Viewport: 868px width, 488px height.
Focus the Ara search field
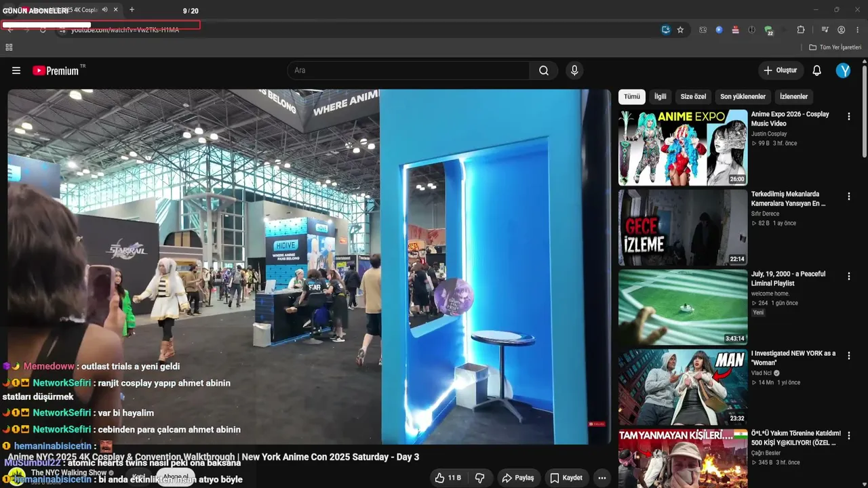click(x=408, y=70)
